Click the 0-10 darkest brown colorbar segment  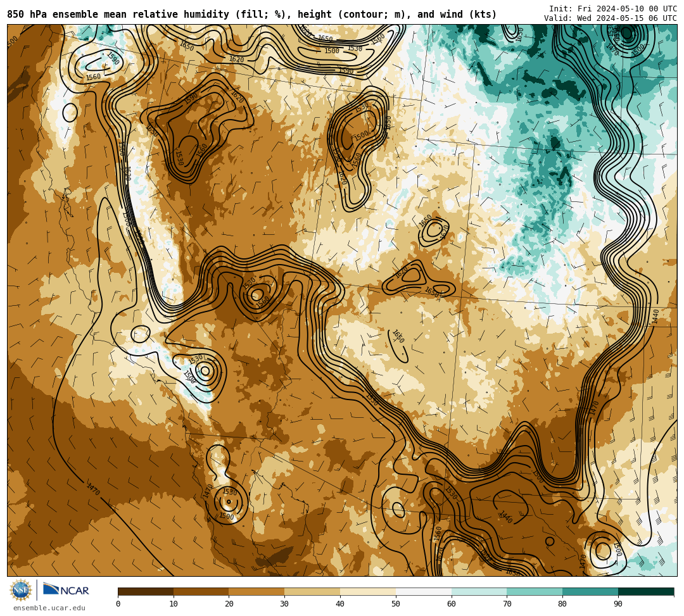[x=146, y=591]
